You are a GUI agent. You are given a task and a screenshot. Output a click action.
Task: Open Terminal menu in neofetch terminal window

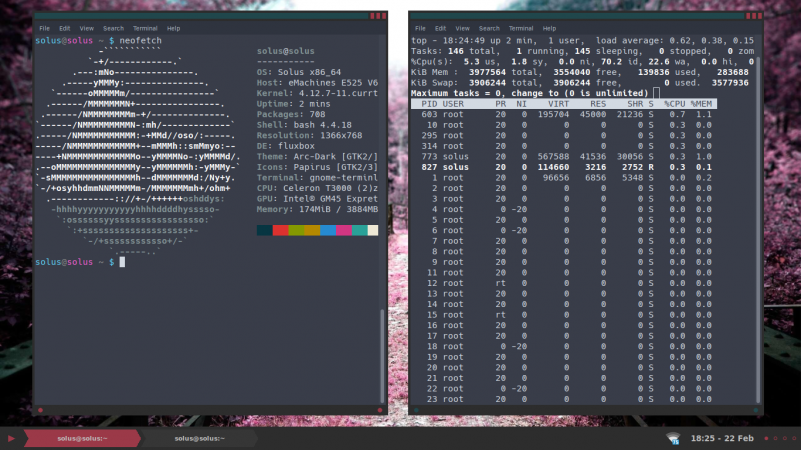click(x=145, y=29)
